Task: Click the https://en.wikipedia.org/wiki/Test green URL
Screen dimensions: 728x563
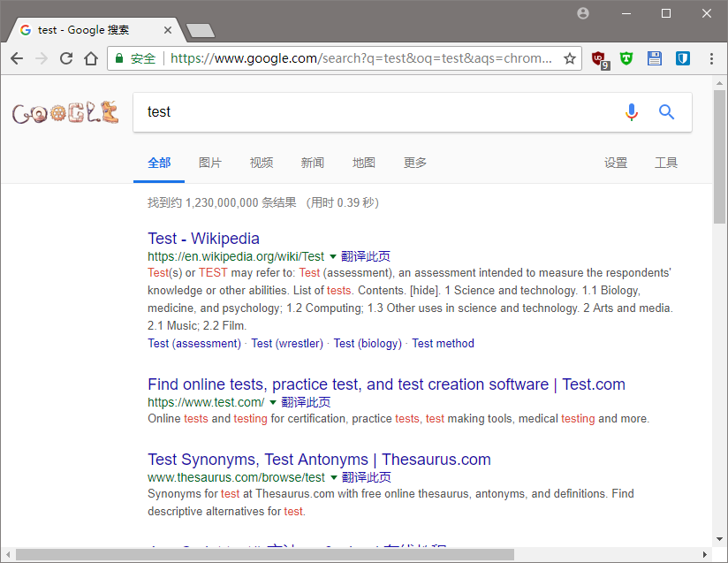Action: 236,256
